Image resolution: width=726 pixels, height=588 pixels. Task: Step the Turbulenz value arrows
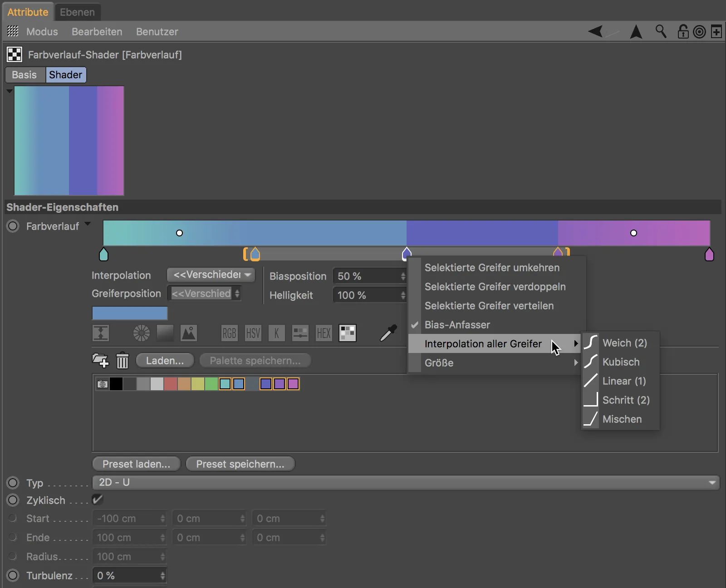point(163,575)
